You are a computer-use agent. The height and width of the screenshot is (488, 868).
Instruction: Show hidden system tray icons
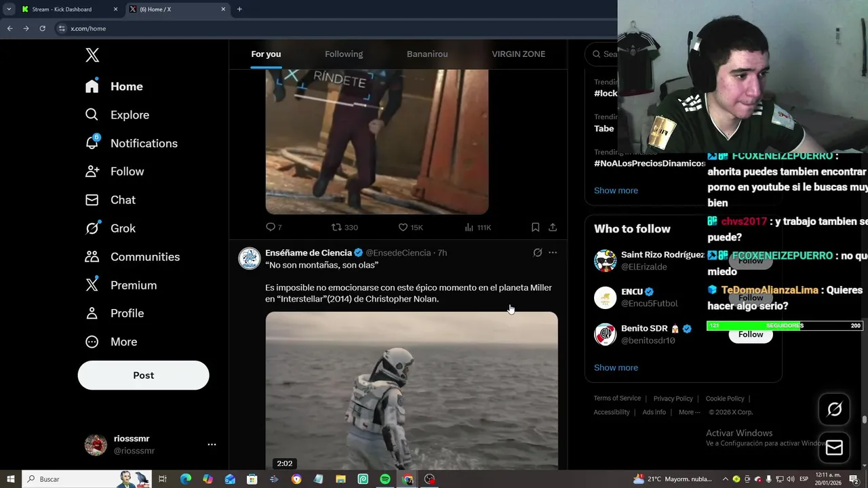pos(725,479)
